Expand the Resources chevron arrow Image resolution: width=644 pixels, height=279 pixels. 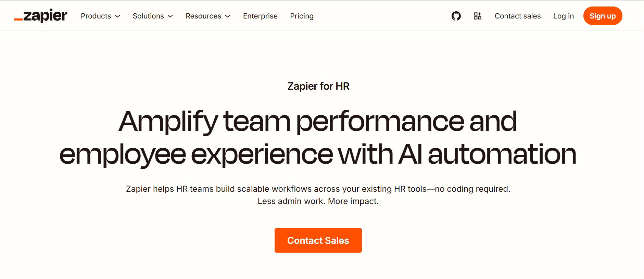[228, 16]
